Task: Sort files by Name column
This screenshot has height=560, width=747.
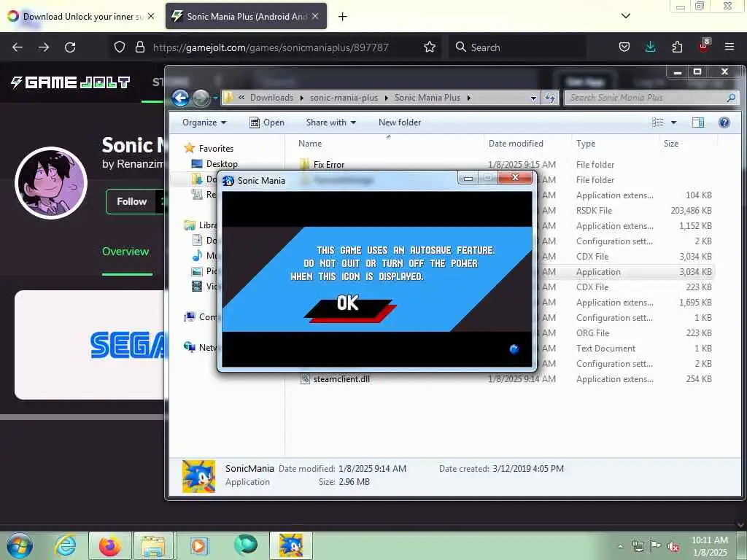Action: [310, 144]
